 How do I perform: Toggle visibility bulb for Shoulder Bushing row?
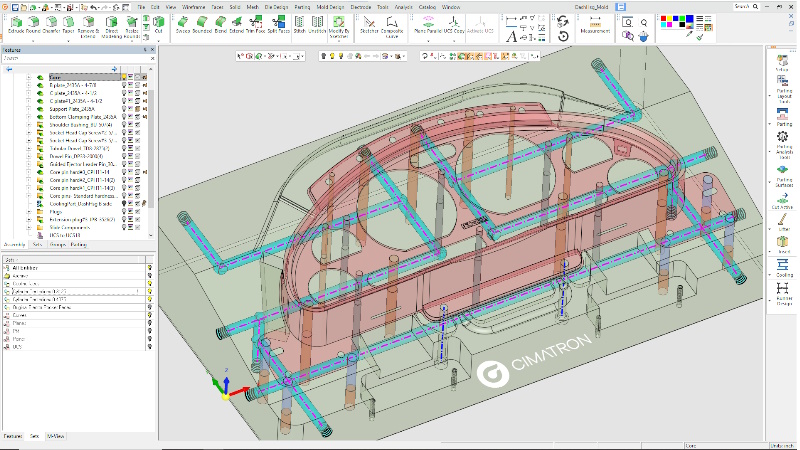click(x=124, y=124)
